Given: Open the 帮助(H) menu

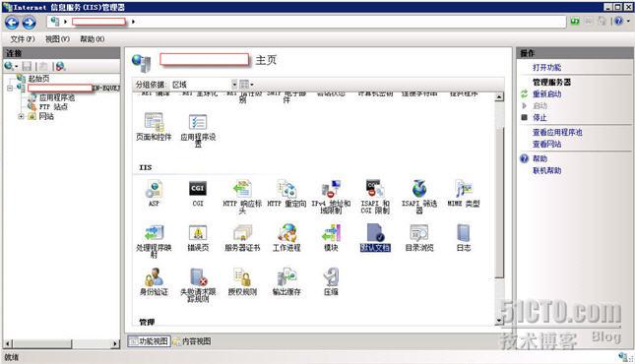Looking at the screenshot, I should click(x=93, y=39).
